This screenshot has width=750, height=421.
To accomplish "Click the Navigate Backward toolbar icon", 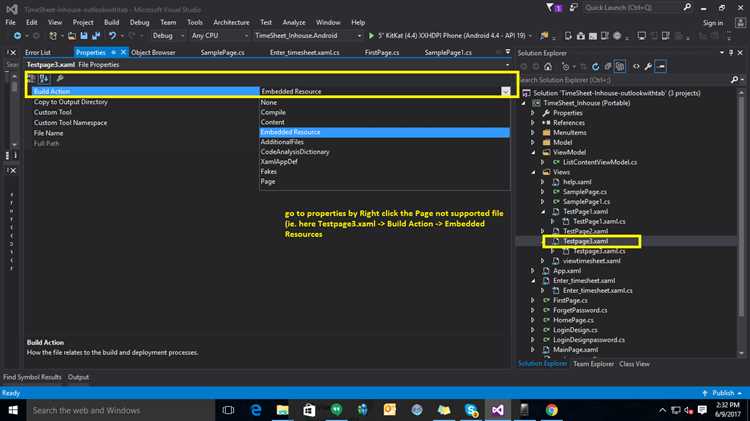I will pyautogui.click(x=17, y=36).
